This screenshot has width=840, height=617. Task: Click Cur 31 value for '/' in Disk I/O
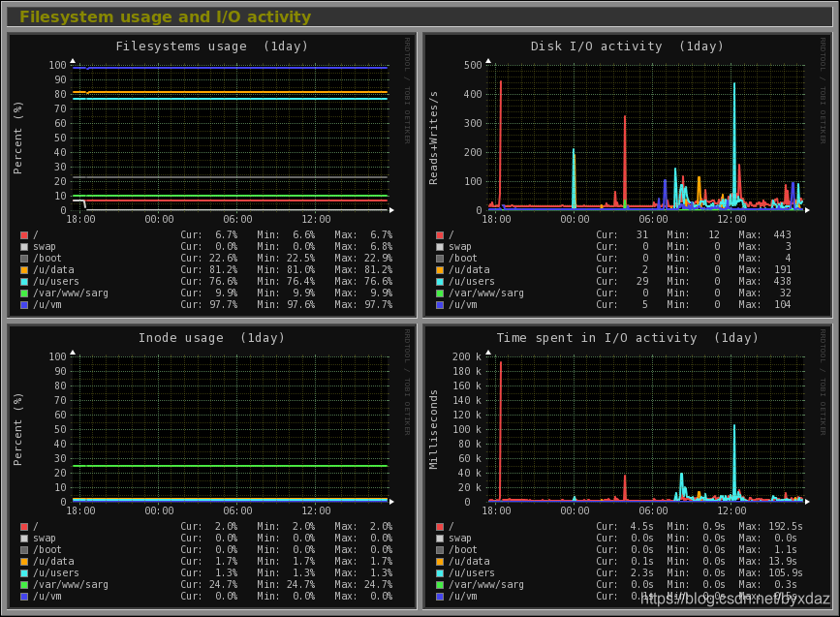[x=641, y=235]
